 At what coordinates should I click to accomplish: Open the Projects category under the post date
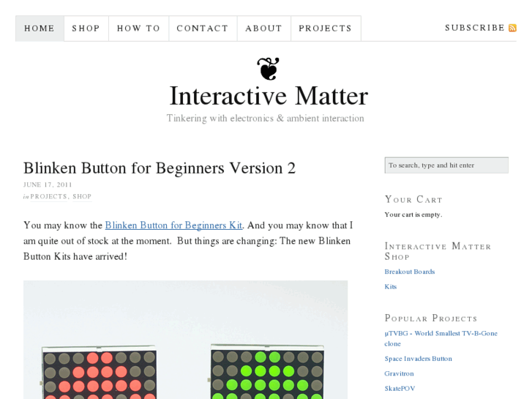[48, 197]
